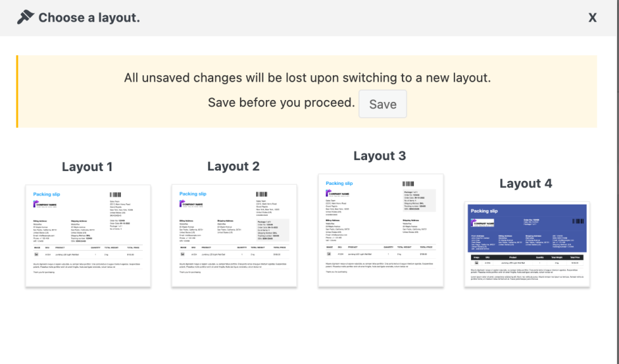Click the barcode icon in Layout 3 preview
619x364 pixels.
[408, 182]
